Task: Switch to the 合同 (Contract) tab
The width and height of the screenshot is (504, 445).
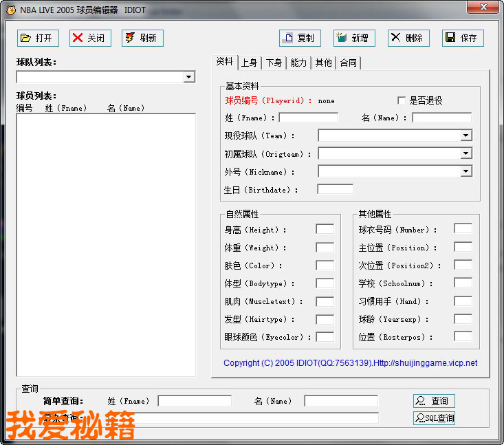Action: [x=348, y=63]
